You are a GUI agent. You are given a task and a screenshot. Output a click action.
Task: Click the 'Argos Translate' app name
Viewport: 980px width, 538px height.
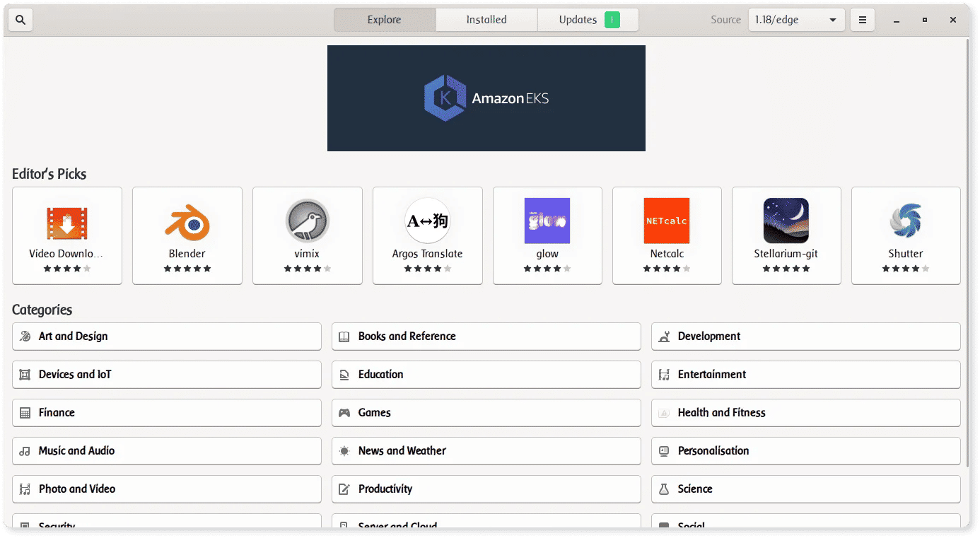coord(428,254)
